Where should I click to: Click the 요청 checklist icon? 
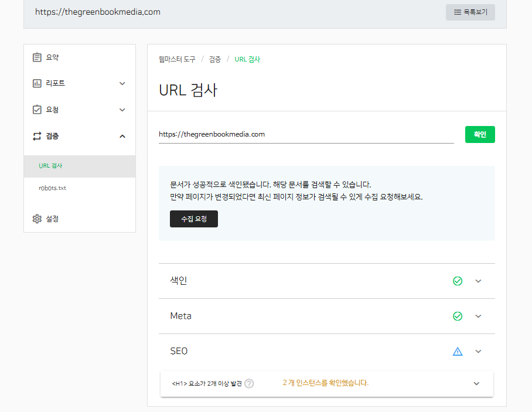click(37, 110)
